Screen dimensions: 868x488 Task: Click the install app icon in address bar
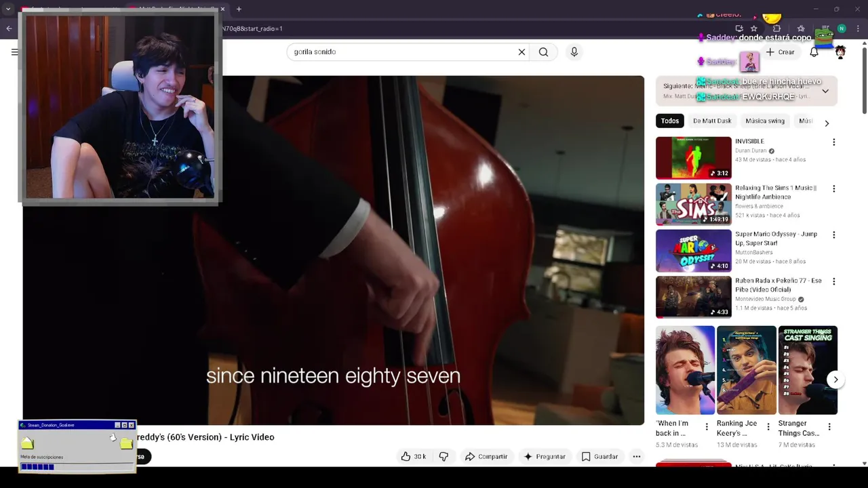(739, 28)
